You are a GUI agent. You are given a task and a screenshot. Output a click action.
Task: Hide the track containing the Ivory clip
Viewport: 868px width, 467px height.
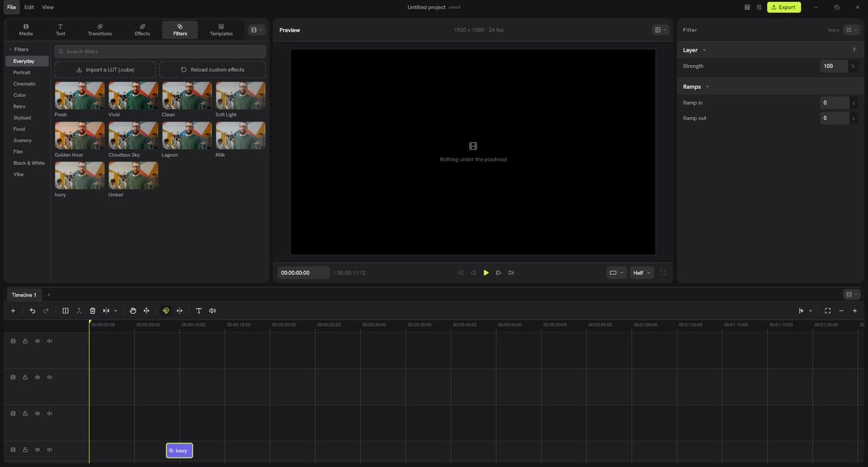37,449
